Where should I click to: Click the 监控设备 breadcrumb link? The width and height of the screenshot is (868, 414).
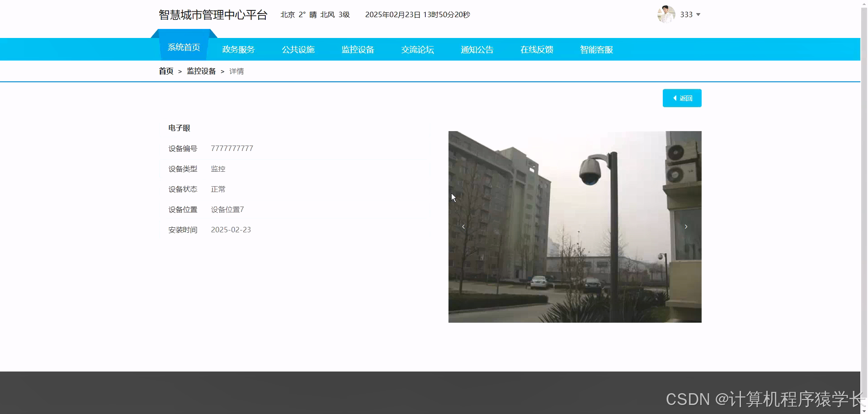[201, 71]
